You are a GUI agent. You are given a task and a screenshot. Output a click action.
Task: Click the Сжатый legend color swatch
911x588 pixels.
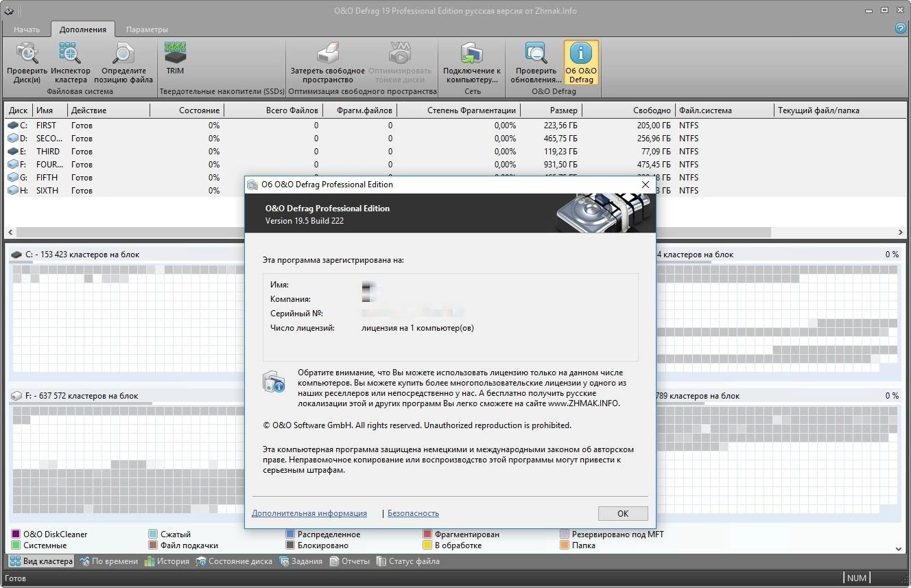point(154,534)
